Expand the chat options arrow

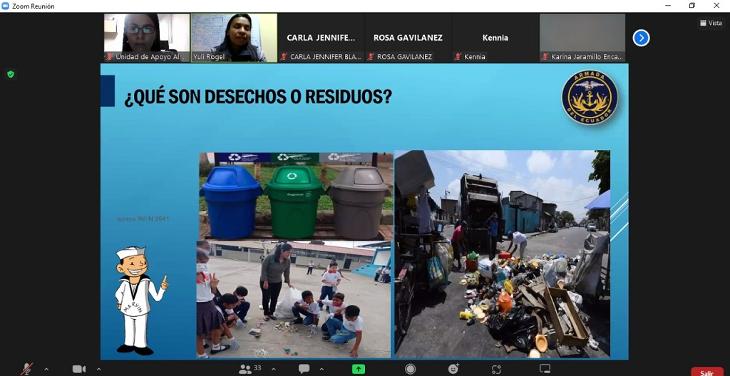tap(321, 369)
